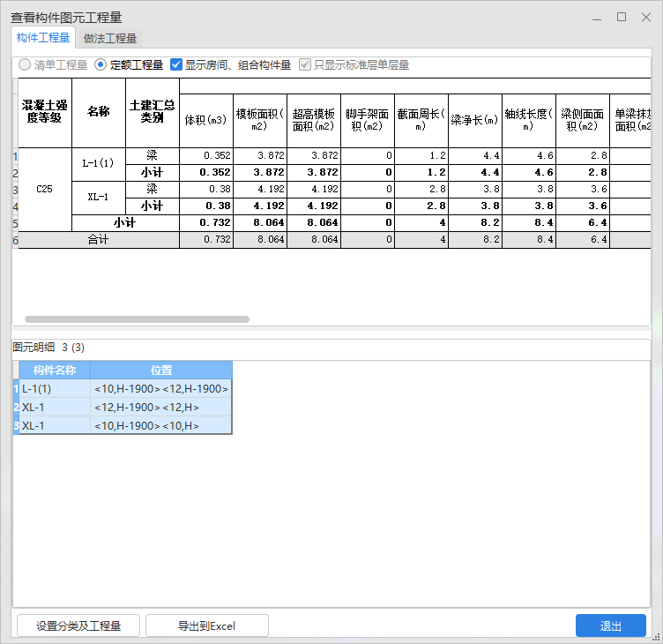Minimize the 查看构件图元工程量 window
This screenshot has width=663, height=644.
(x=597, y=18)
